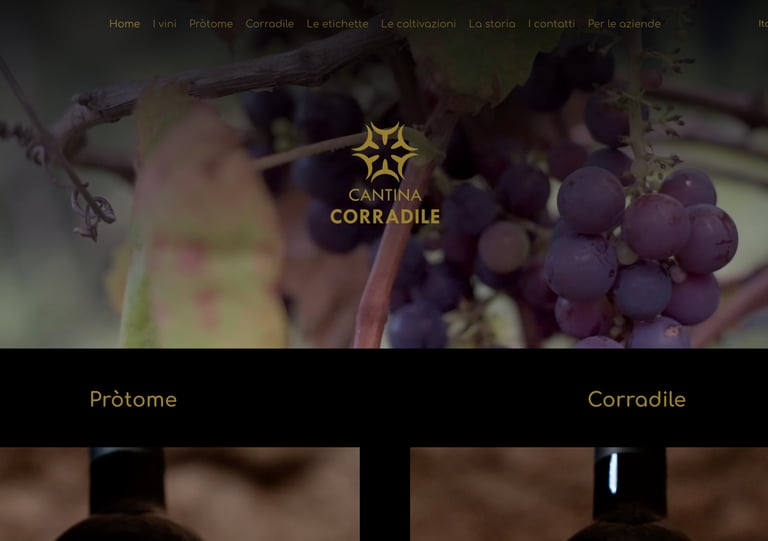Viewport: 768px width, 541px height.
Task: Select the Pròtome bottle photo
Action: pyautogui.click(x=179, y=494)
